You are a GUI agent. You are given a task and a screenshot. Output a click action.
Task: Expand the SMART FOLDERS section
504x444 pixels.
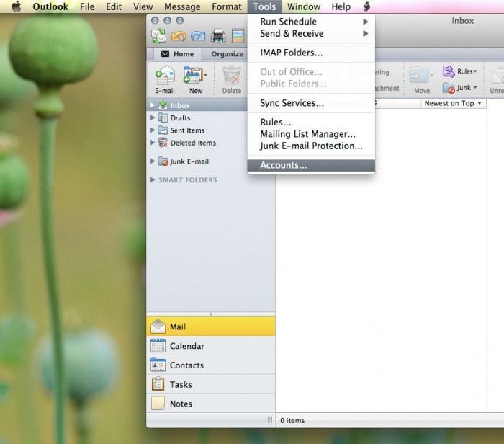pos(153,180)
